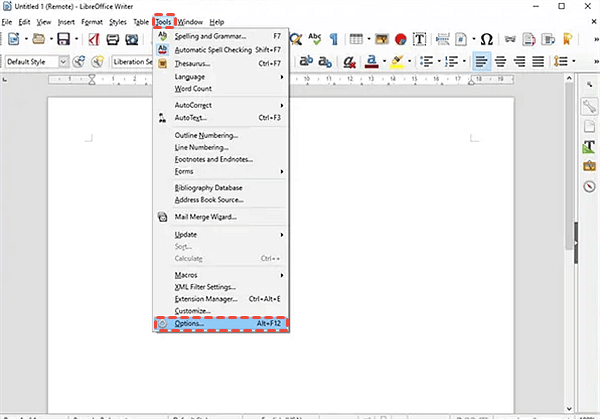
Task: Choose Word Count from Tools menu
Action: tap(221, 89)
